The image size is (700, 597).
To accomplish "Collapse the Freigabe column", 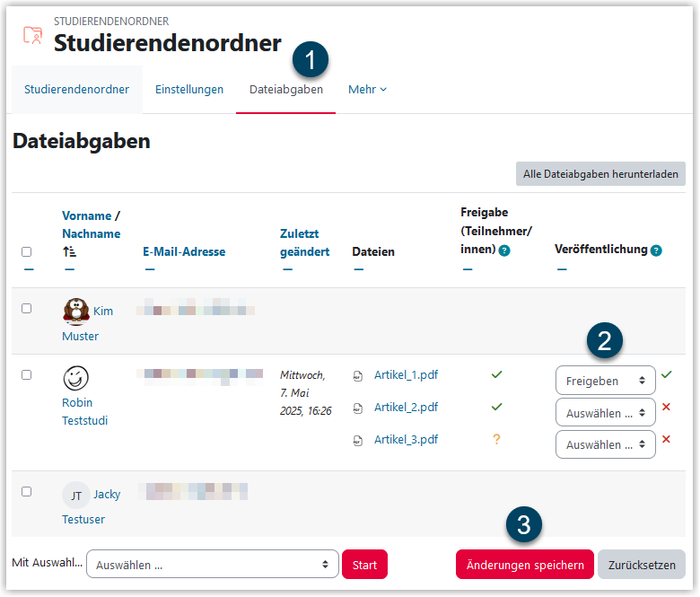I will 468,269.
